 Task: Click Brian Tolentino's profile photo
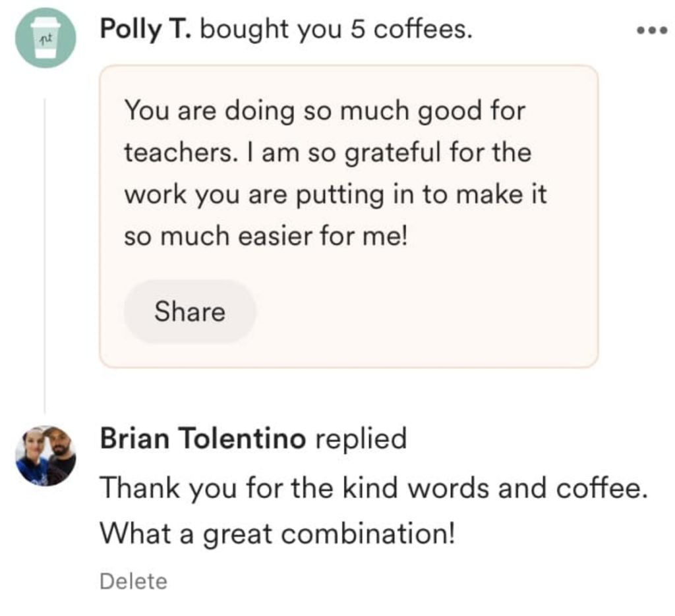[45, 456]
